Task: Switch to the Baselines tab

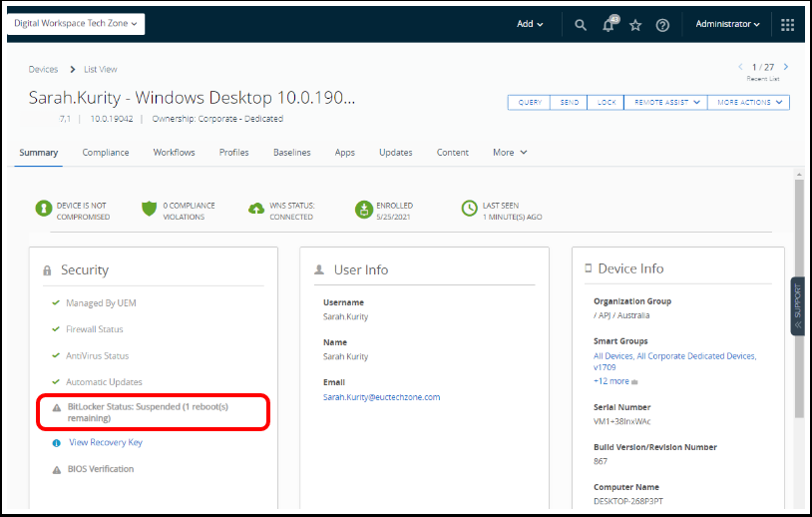Action: 292,153
